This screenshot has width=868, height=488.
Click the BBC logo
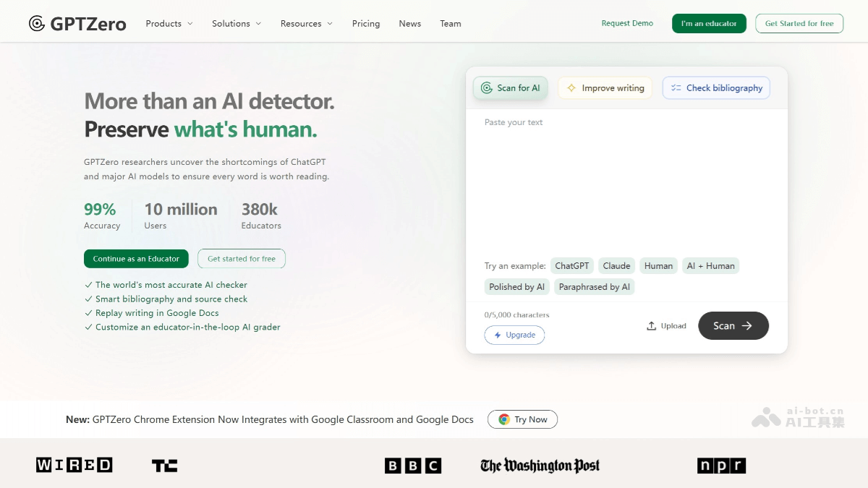coord(412,466)
